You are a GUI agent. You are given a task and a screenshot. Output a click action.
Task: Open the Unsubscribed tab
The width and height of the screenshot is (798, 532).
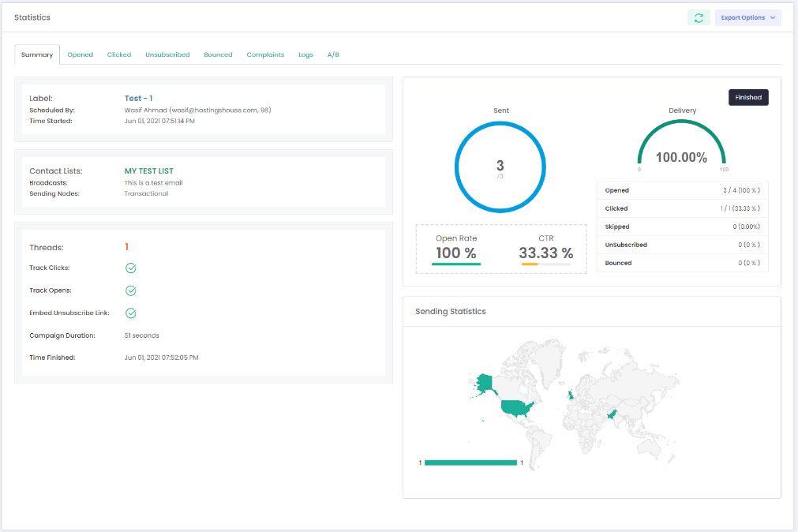[167, 54]
